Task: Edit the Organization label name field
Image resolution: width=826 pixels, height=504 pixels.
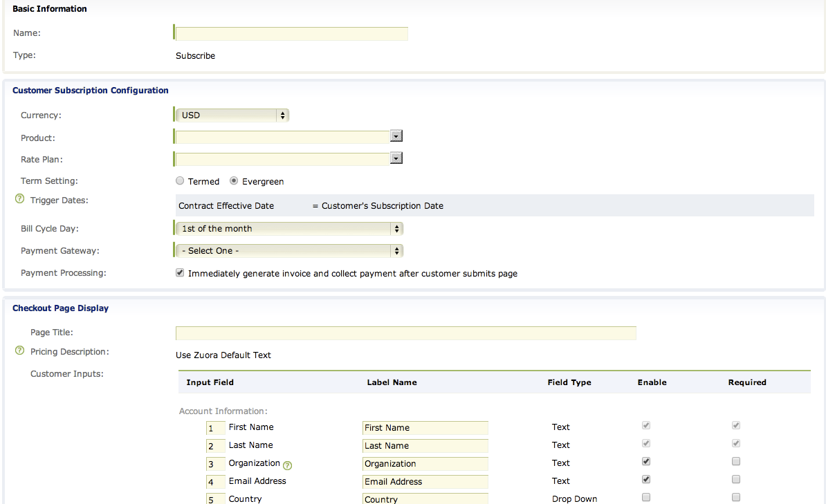Action: [425, 463]
